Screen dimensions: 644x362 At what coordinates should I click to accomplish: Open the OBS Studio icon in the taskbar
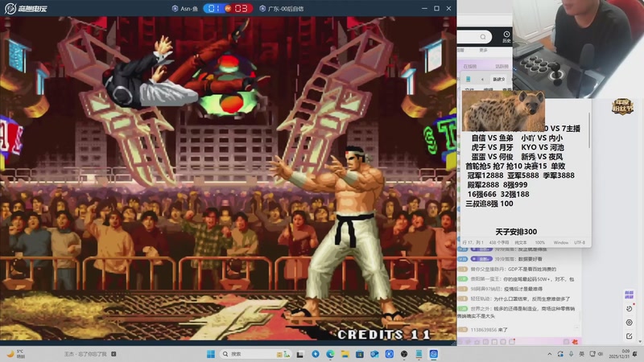(404, 354)
